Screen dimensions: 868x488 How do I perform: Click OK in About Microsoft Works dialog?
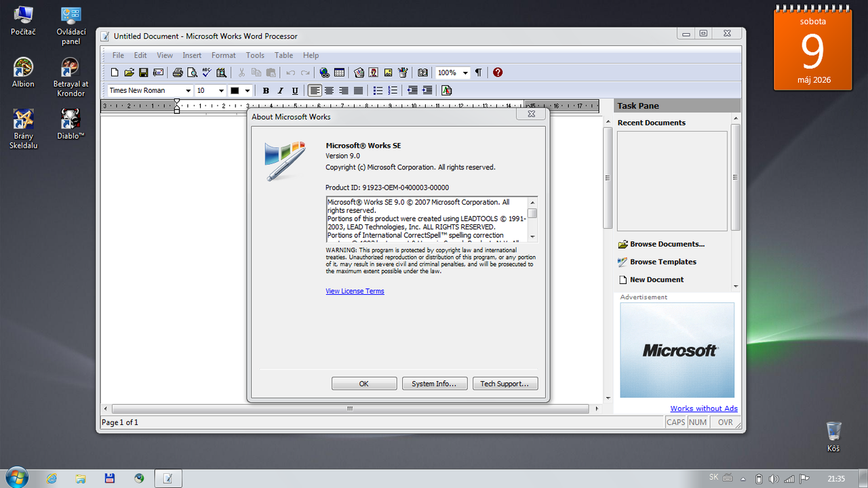[x=364, y=384]
